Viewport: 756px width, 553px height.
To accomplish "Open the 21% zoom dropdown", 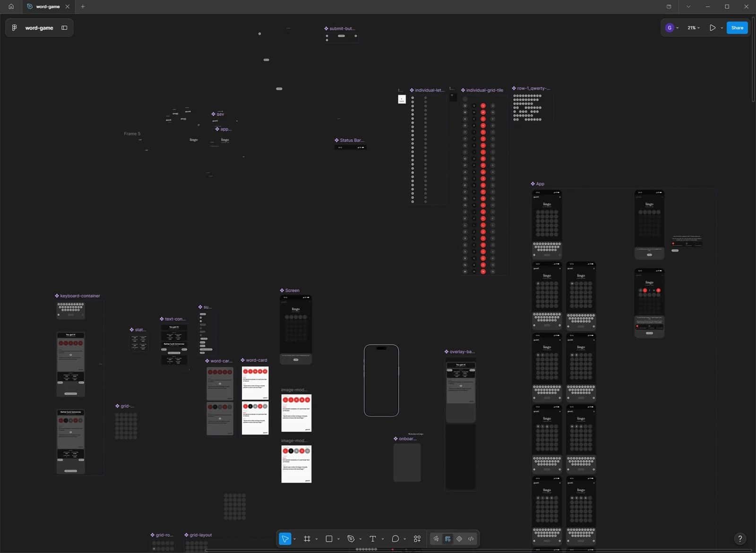I will (x=694, y=28).
